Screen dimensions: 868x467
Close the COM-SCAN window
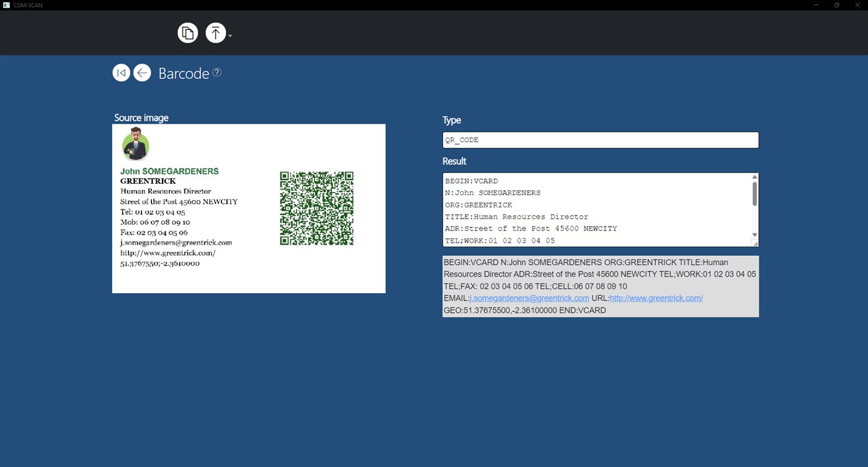tap(857, 5)
